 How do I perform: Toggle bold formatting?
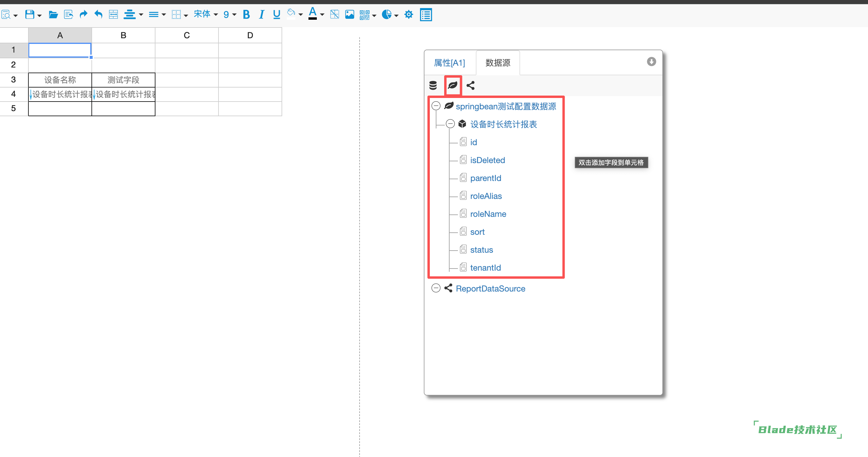click(246, 14)
